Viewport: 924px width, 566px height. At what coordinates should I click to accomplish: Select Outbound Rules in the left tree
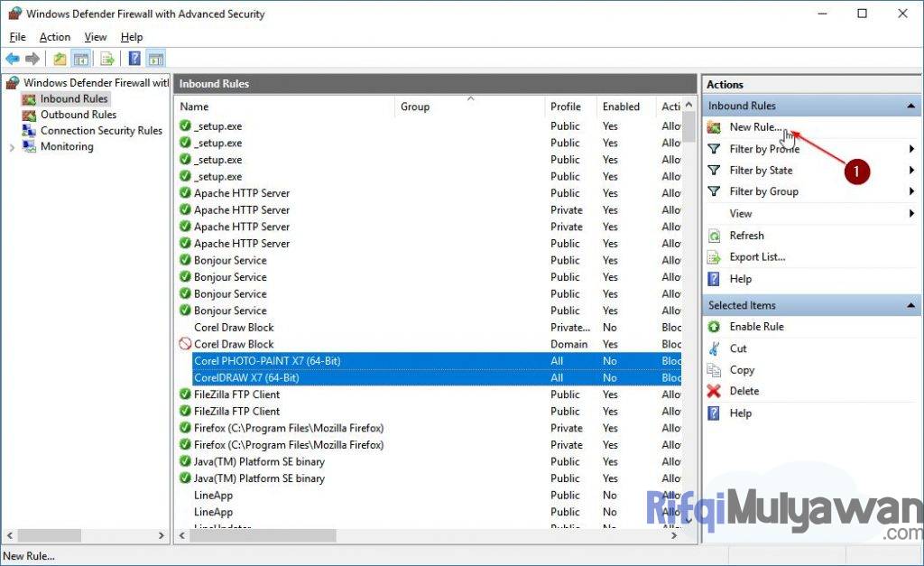pyautogui.click(x=78, y=115)
